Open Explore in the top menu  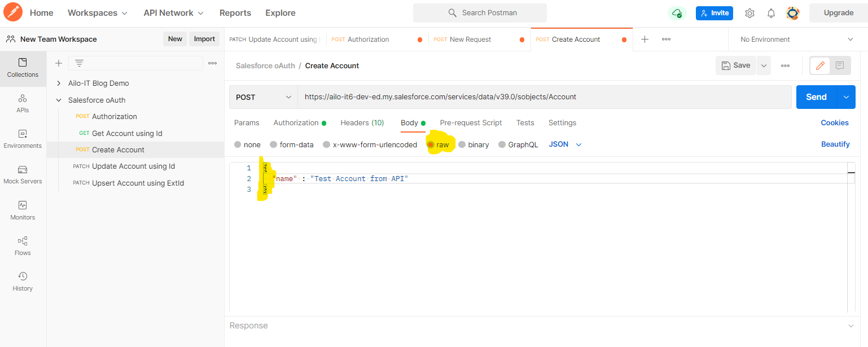(280, 12)
